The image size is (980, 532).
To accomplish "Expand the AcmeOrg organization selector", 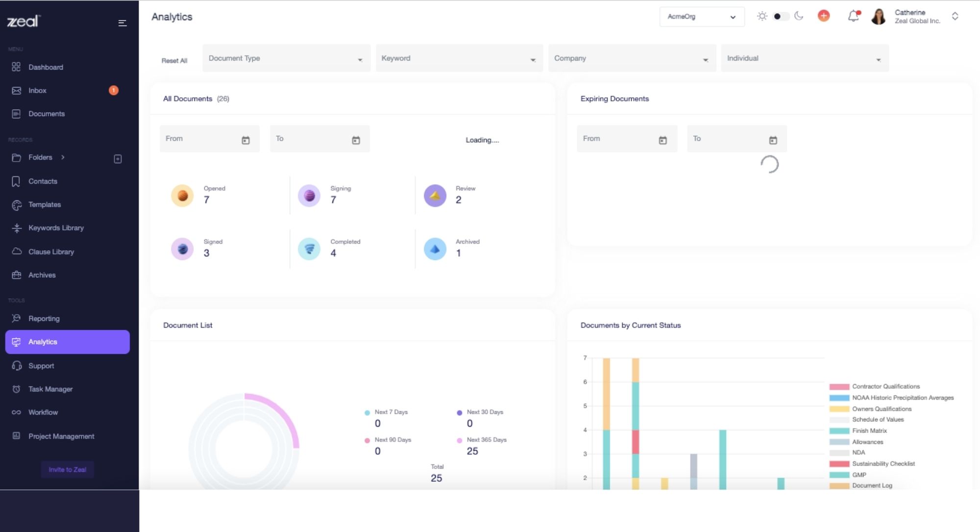I will coord(702,17).
